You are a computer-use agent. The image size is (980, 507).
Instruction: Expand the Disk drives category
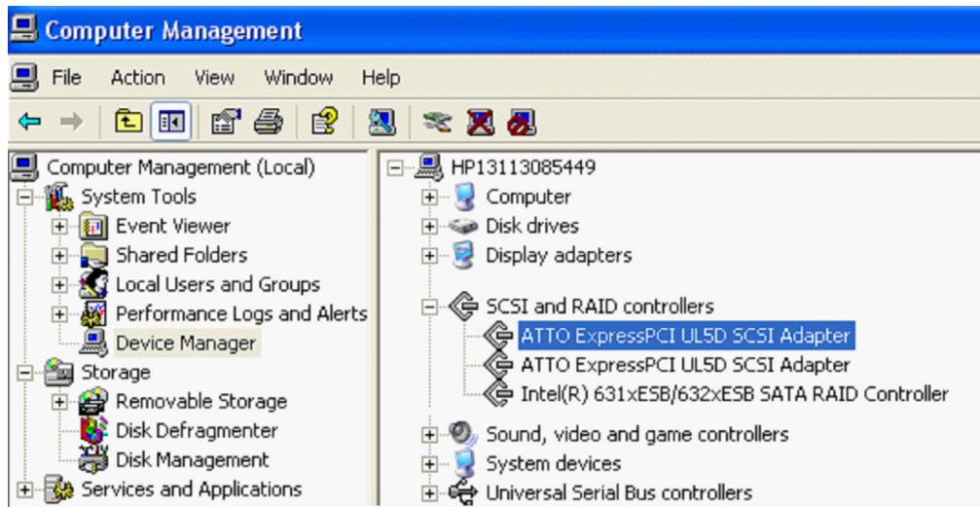[429, 226]
